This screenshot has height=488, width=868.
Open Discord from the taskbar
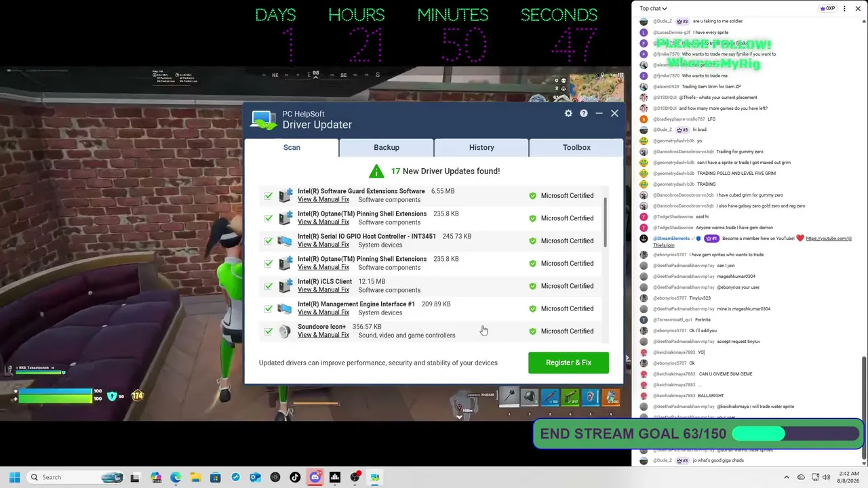(x=315, y=477)
